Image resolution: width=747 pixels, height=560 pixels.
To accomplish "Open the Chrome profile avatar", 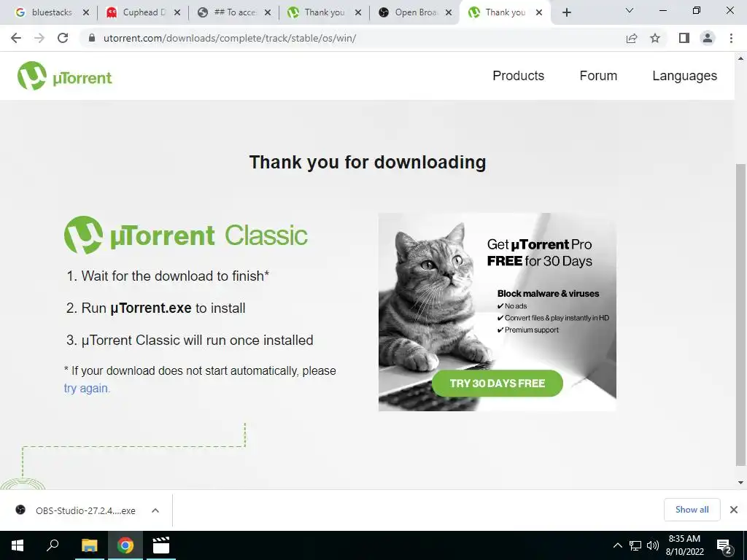I will click(x=708, y=38).
